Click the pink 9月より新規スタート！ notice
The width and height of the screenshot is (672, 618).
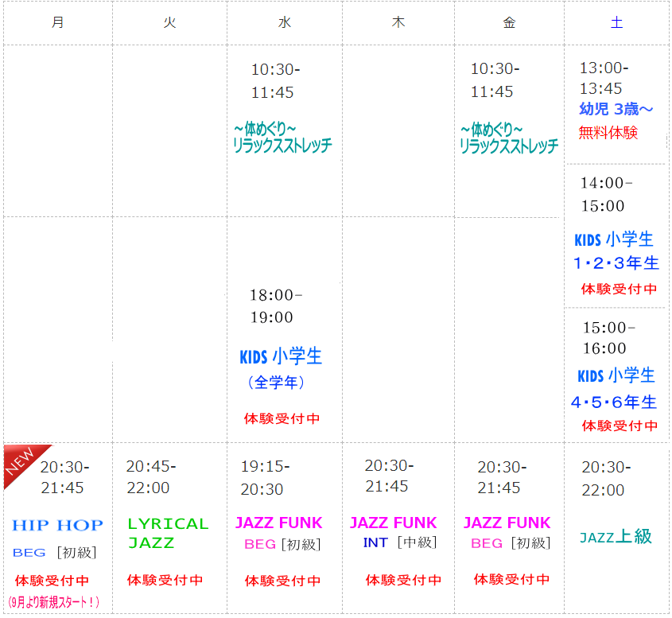(54, 602)
